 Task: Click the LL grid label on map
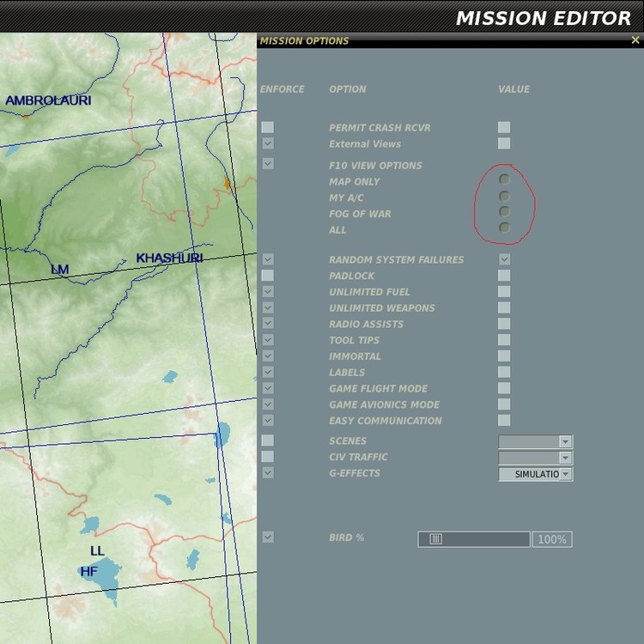tap(97, 550)
